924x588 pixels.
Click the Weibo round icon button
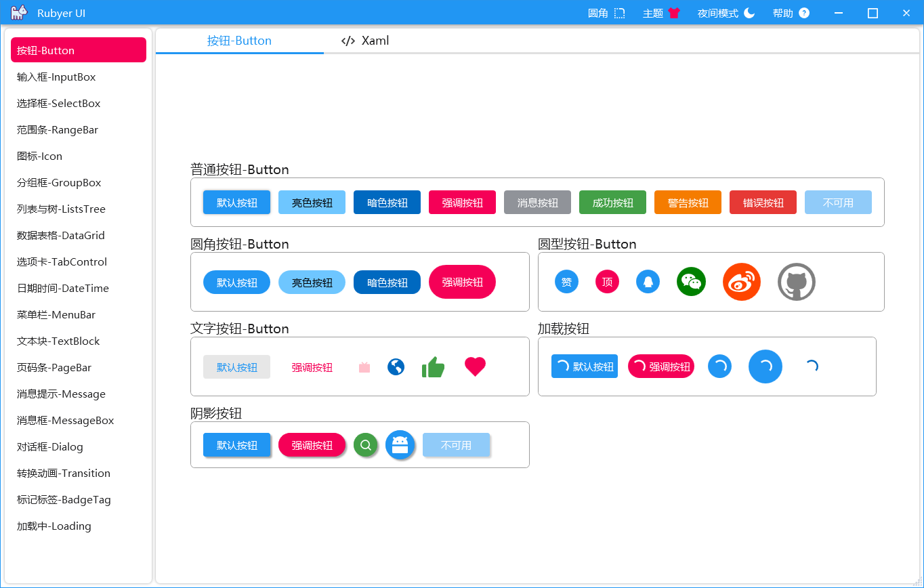click(x=742, y=282)
